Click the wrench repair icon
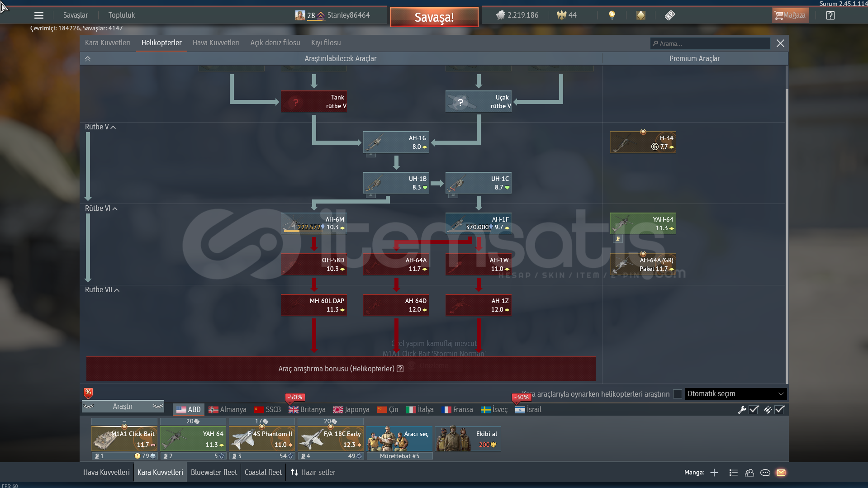The width and height of the screenshot is (868, 488). point(742,410)
